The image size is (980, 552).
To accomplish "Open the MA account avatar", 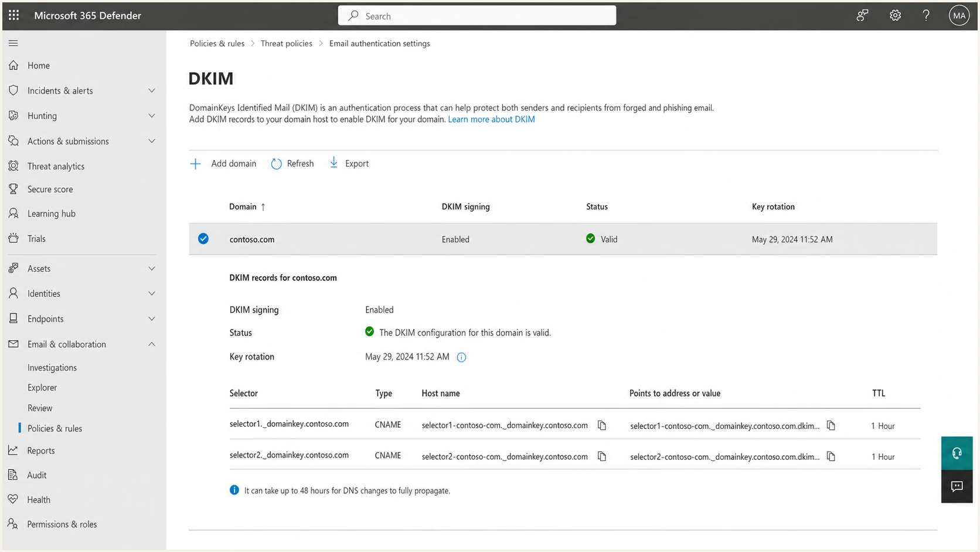I will (959, 16).
